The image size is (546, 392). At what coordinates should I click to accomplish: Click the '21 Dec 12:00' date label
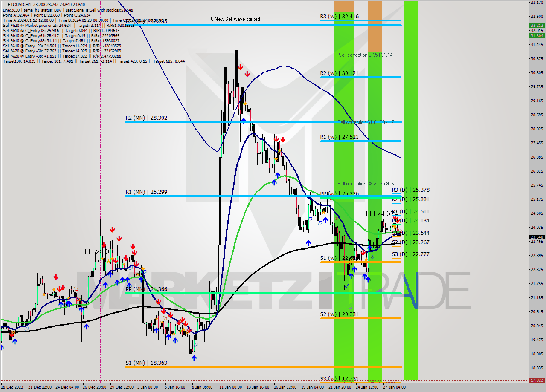[x=40, y=387]
